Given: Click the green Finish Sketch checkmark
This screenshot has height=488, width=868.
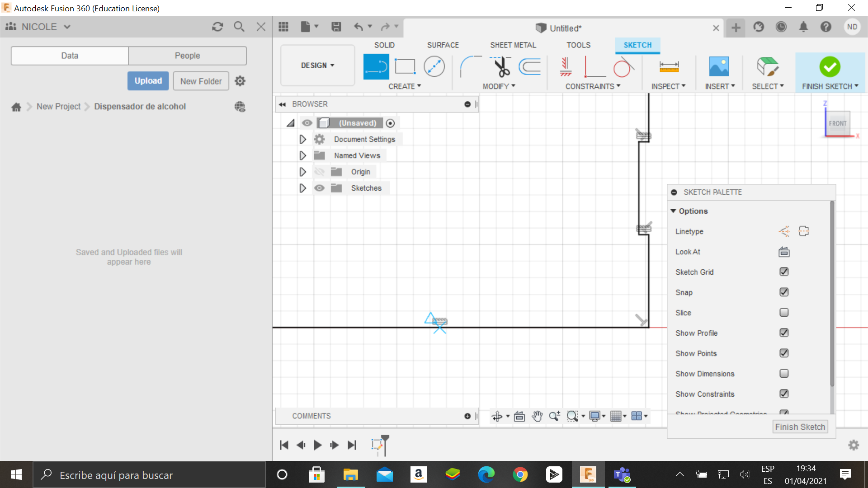Looking at the screenshot, I should tap(830, 66).
